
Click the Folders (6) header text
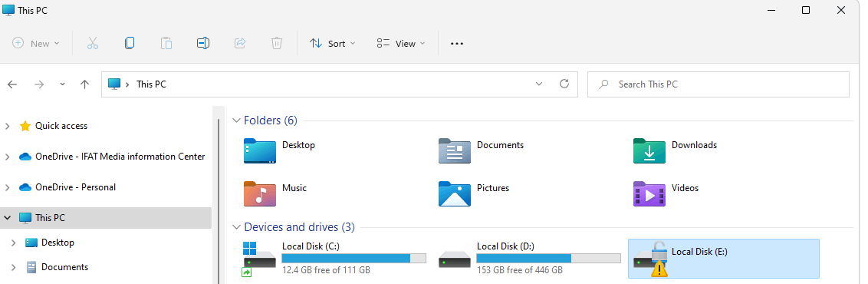tap(271, 121)
